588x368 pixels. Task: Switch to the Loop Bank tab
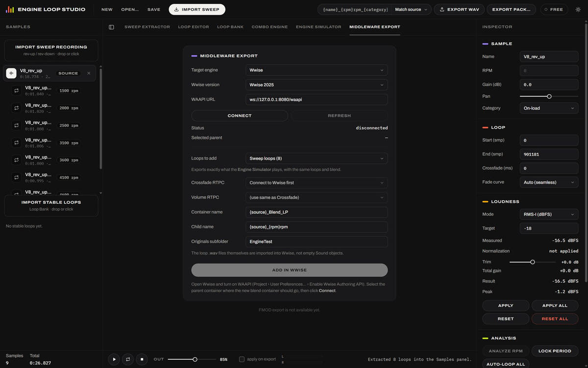230,27
